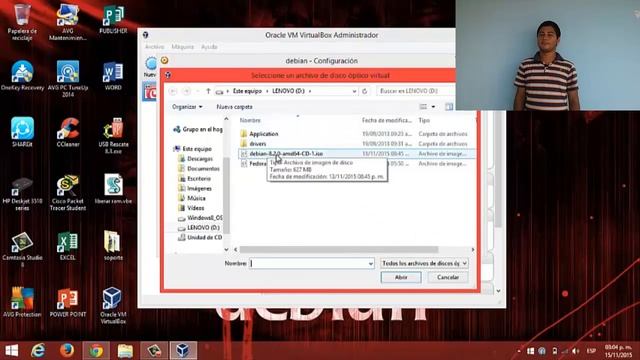Go up one folder level in dialog
The image size is (640, 360).
pyautogui.click(x=208, y=91)
